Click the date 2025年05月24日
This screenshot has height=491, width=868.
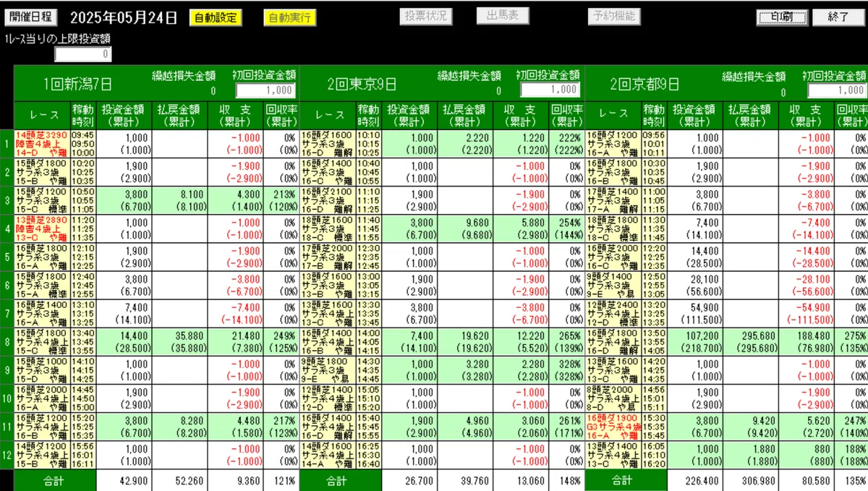pyautogui.click(x=122, y=17)
